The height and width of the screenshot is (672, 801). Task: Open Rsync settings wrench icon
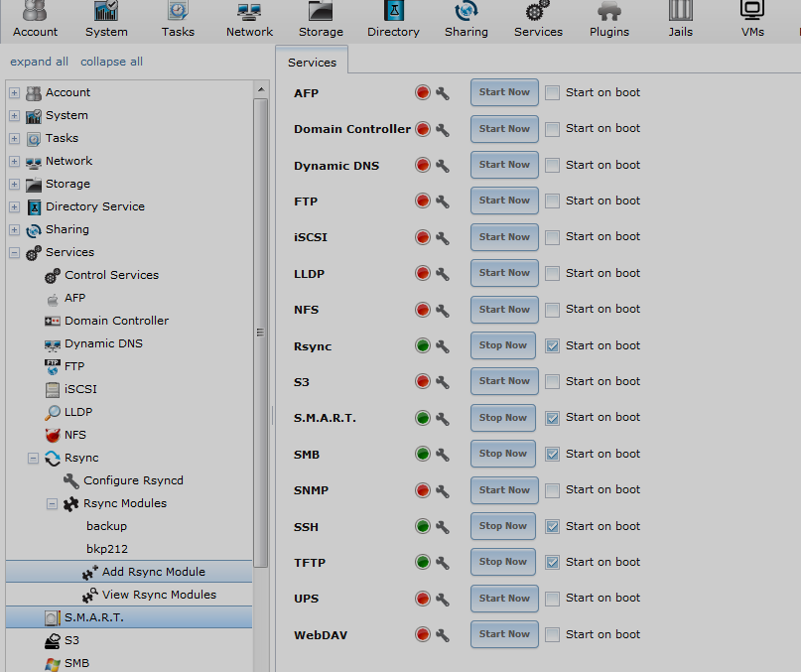point(443,346)
